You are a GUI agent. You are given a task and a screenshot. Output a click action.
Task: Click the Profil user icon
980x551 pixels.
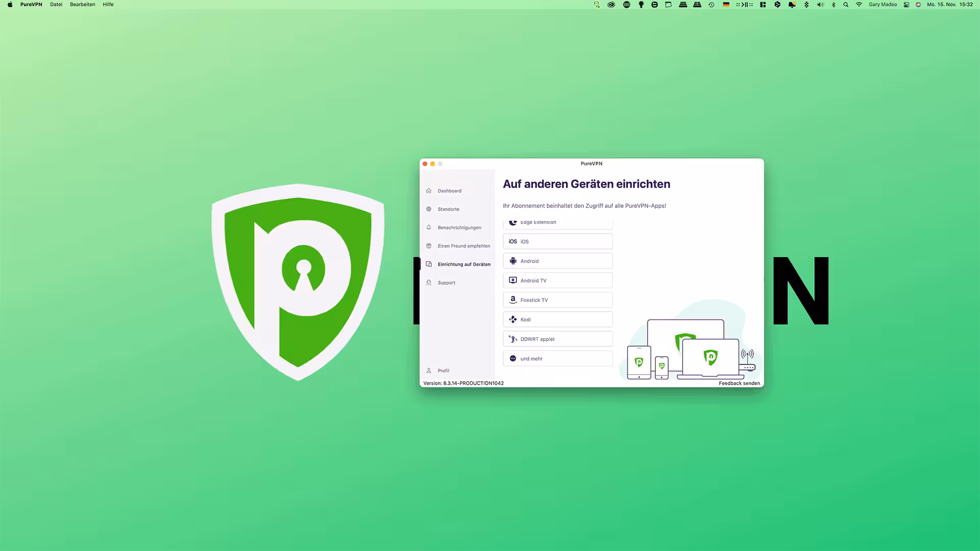pyautogui.click(x=429, y=370)
